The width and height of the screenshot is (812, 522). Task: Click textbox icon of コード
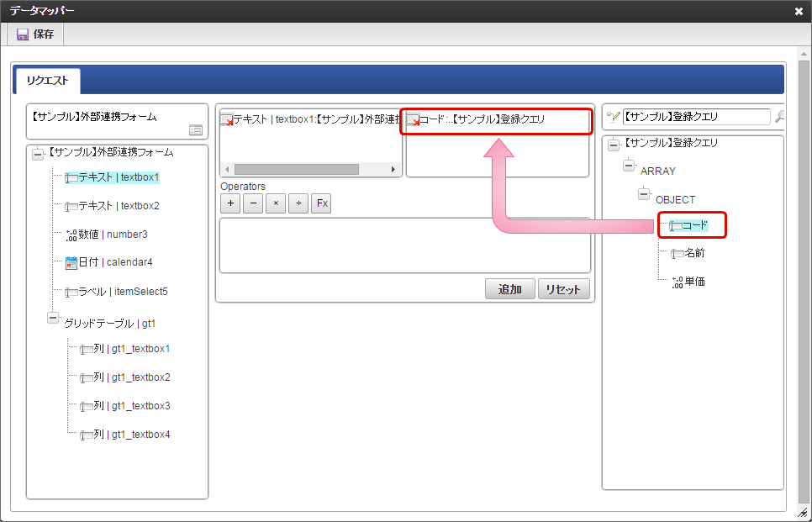coord(677,226)
